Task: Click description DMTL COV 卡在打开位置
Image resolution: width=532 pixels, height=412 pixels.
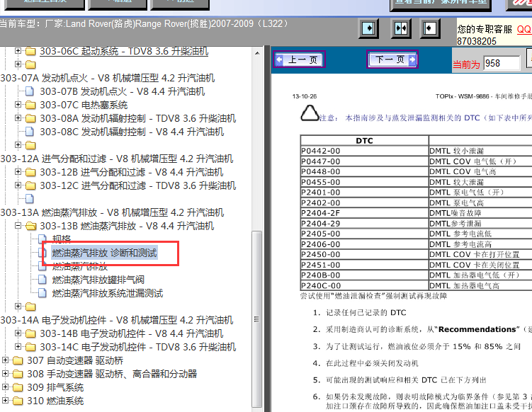Action: (475, 254)
